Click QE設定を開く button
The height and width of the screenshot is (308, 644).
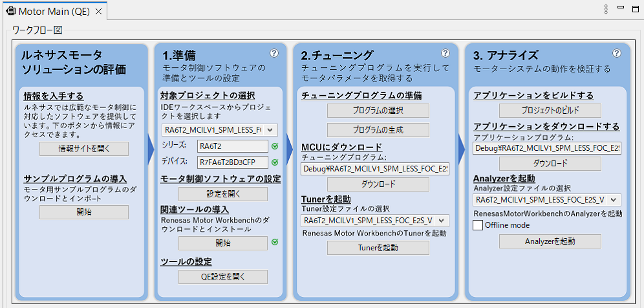click(223, 277)
